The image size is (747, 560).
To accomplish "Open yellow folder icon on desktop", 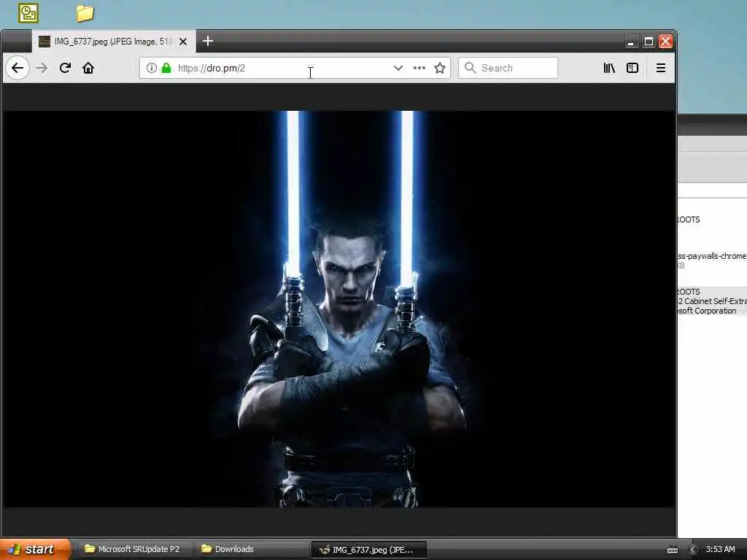I will point(85,13).
